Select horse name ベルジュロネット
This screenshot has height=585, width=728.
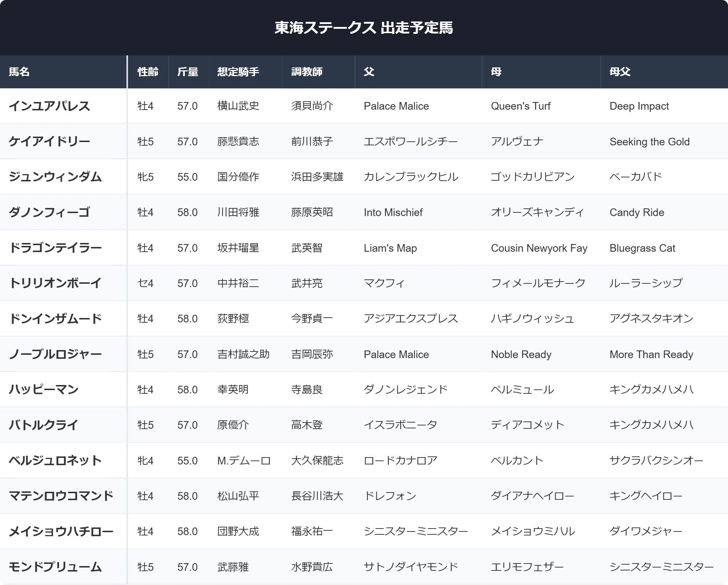pos(55,460)
